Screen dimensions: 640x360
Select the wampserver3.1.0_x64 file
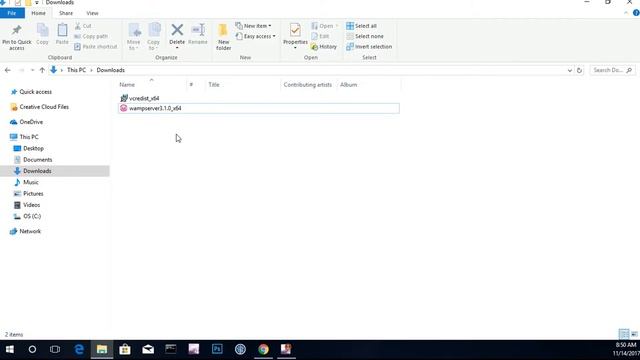click(259, 108)
